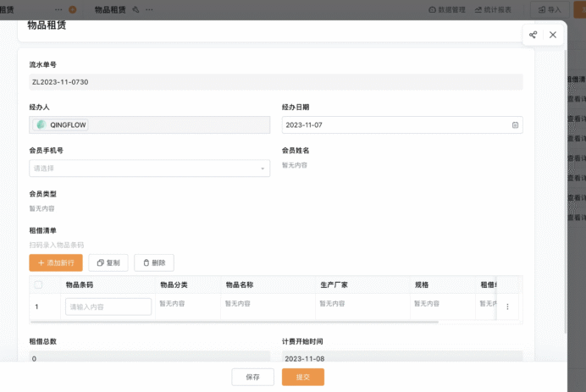The image size is (586, 392).
Task: Click the 物品条码 column header
Action: tap(80, 284)
